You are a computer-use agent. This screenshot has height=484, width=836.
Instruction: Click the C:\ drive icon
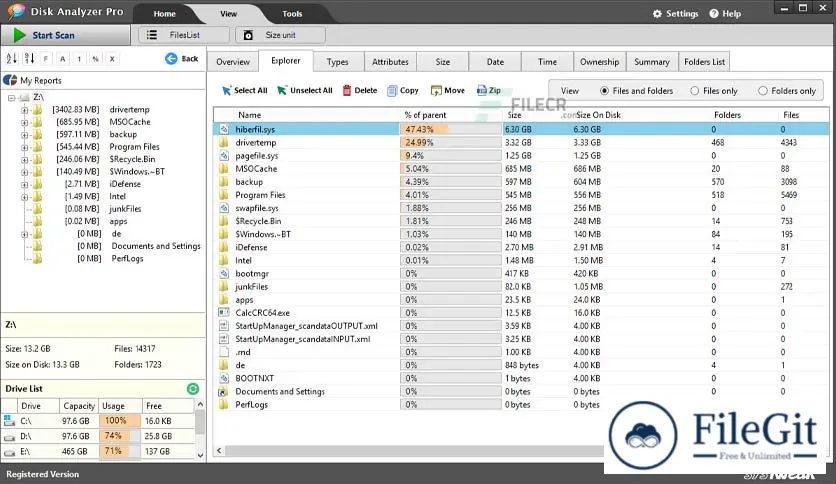tap(9, 421)
